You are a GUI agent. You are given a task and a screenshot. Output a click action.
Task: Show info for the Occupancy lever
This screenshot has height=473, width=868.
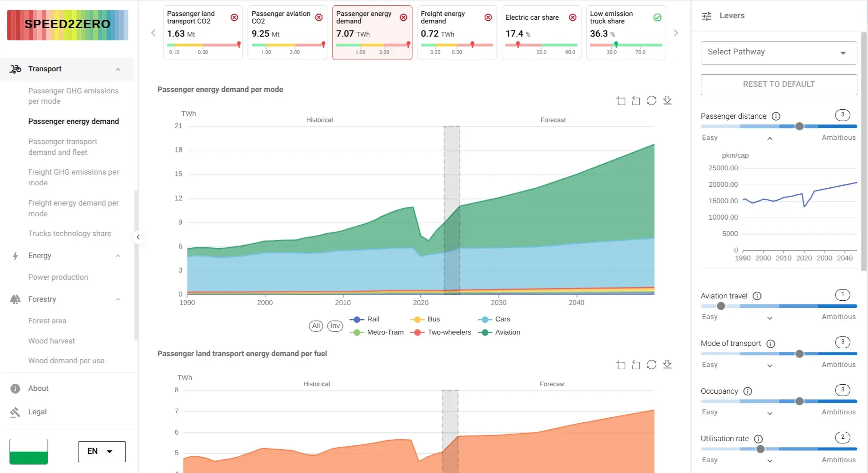coord(748,391)
